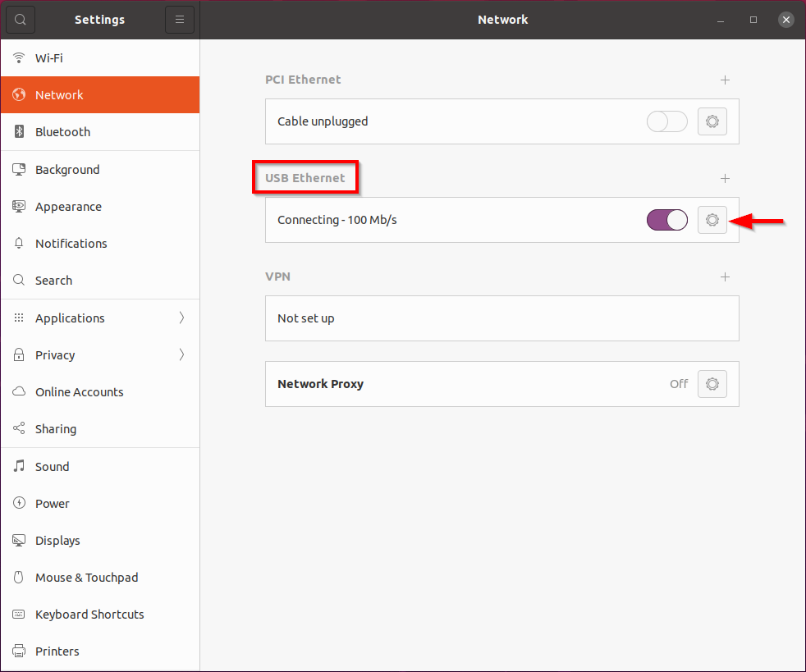The width and height of the screenshot is (806, 672).
Task: Go to Background settings
Action: coord(67,170)
